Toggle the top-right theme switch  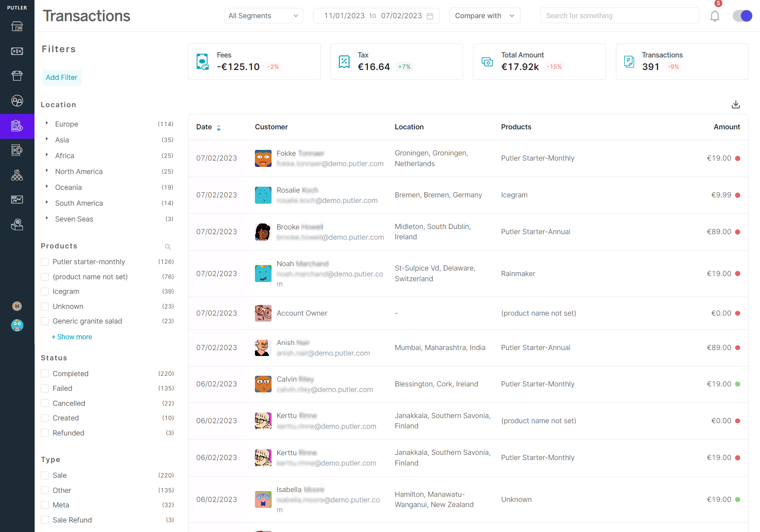coord(742,16)
